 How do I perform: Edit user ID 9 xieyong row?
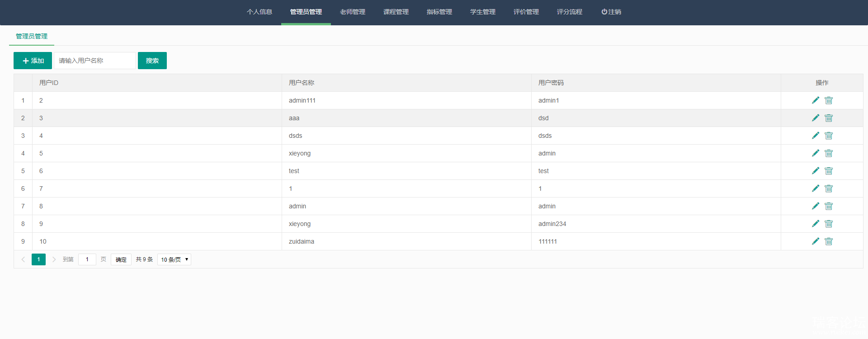click(x=816, y=224)
